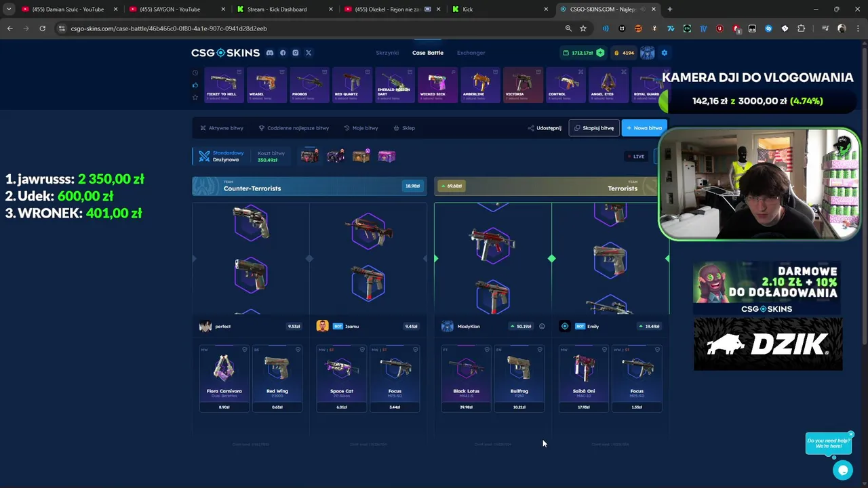Screen dimensions: 868x488
Task: Click the Victoria drop card
Action: [x=523, y=85]
